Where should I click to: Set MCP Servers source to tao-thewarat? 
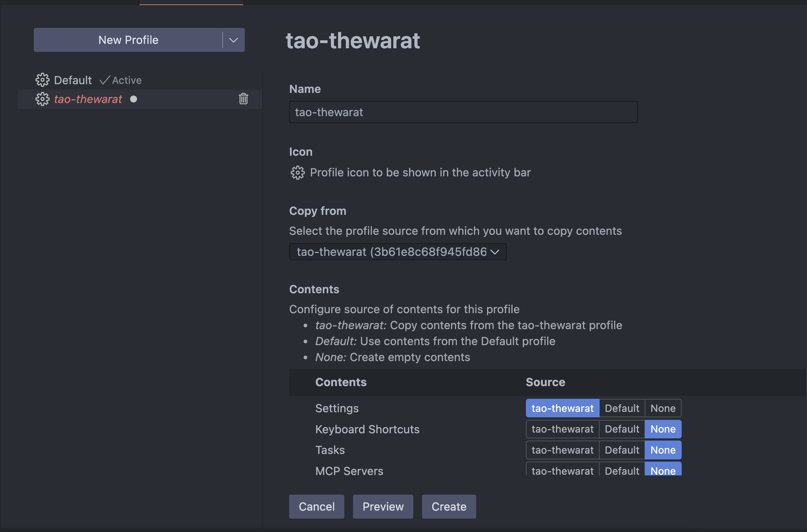[563, 469]
